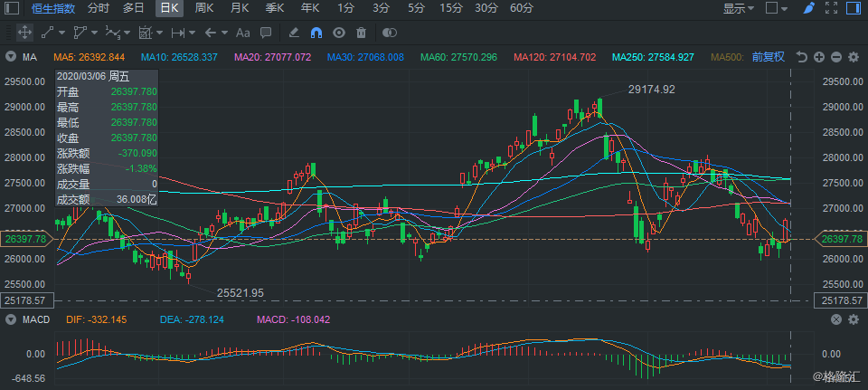Viewport: 868px width, 390px height.
Task: Select the move/crosshair cursor tool
Action: click(24, 33)
